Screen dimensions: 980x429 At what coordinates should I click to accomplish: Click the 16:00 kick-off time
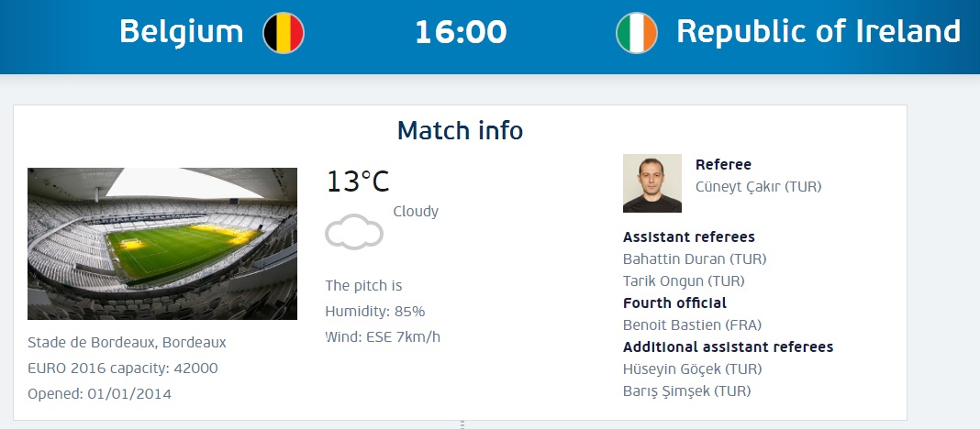pyautogui.click(x=461, y=32)
